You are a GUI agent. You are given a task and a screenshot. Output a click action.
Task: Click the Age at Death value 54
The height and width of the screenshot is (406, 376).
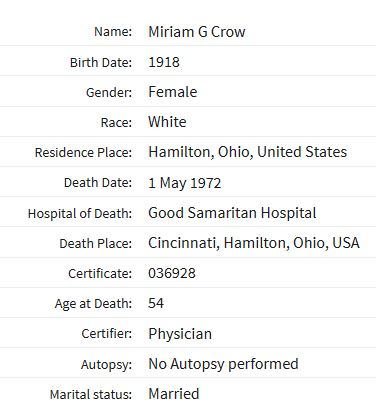pos(156,303)
